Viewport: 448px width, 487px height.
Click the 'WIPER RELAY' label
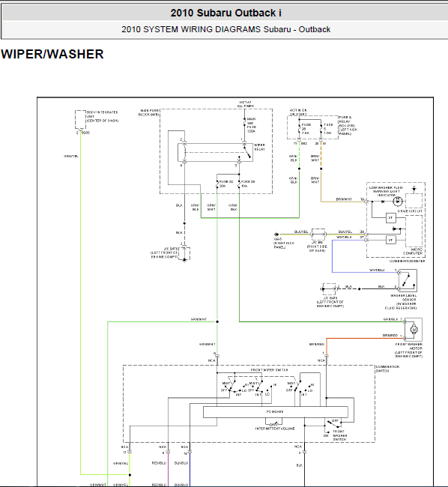pos(260,147)
